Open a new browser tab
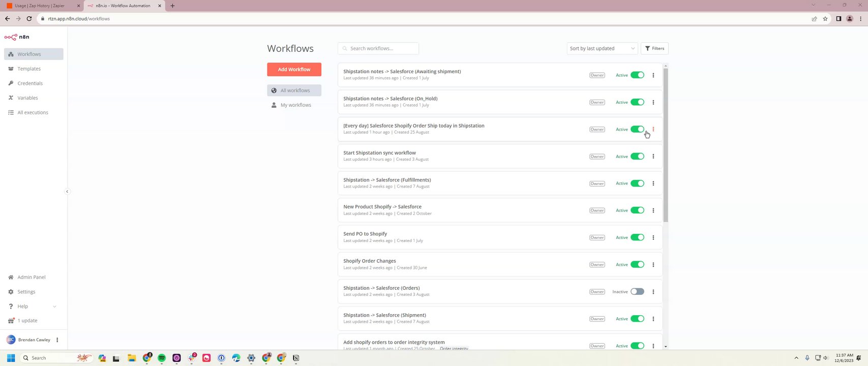Image resolution: width=868 pixels, height=366 pixels. pyautogui.click(x=172, y=6)
